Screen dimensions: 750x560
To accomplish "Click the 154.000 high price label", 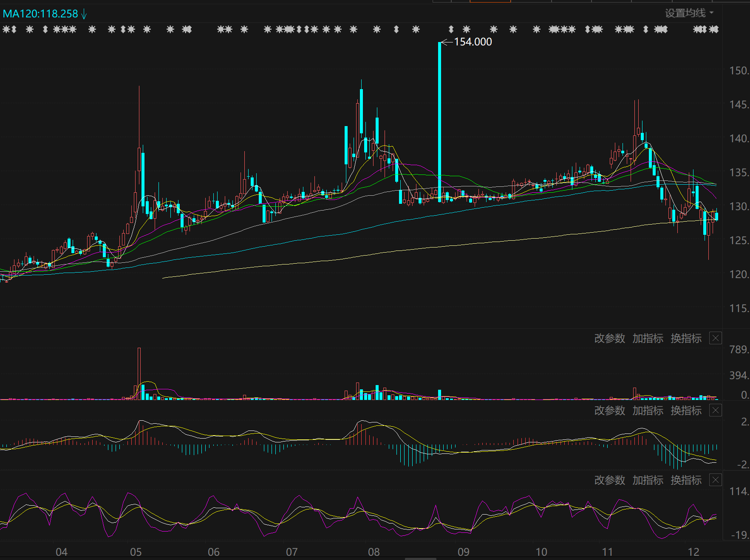I will 473,42.
